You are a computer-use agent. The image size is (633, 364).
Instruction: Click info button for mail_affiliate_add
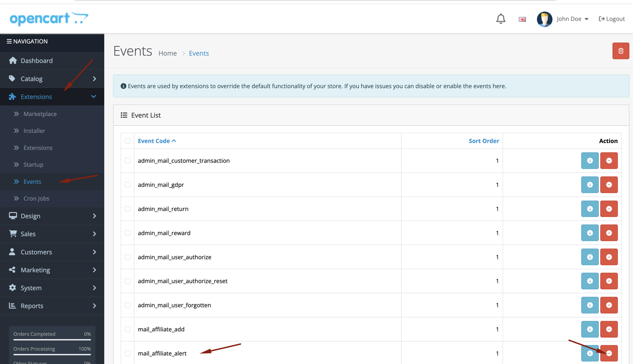[x=590, y=329]
